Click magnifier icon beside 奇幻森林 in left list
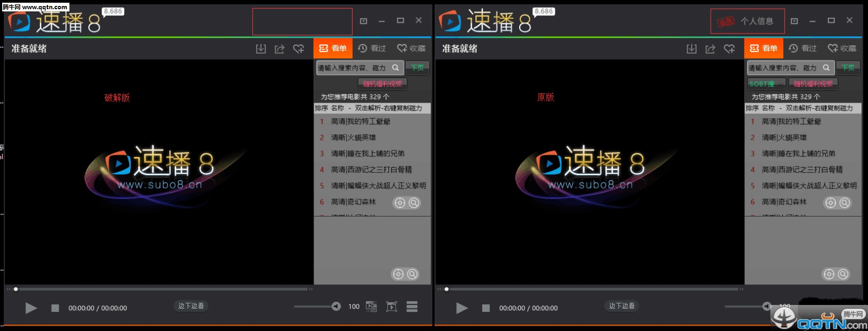868x331 pixels. tap(414, 203)
